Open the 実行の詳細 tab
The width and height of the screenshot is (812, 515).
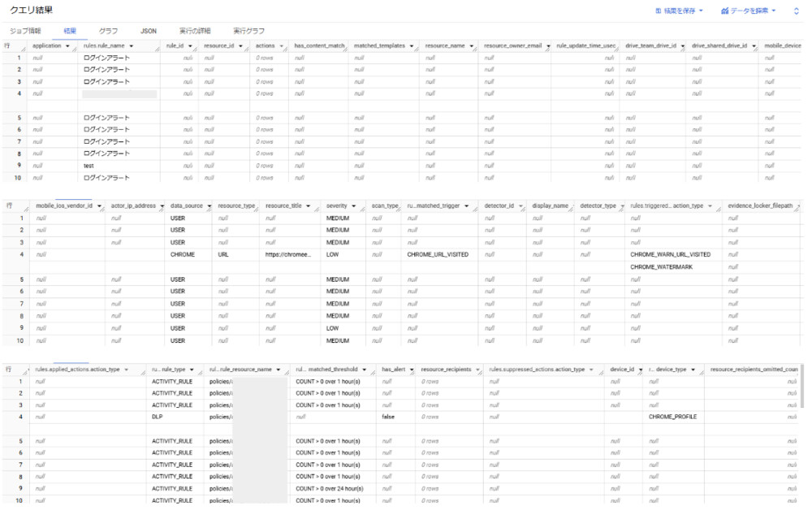(x=195, y=31)
